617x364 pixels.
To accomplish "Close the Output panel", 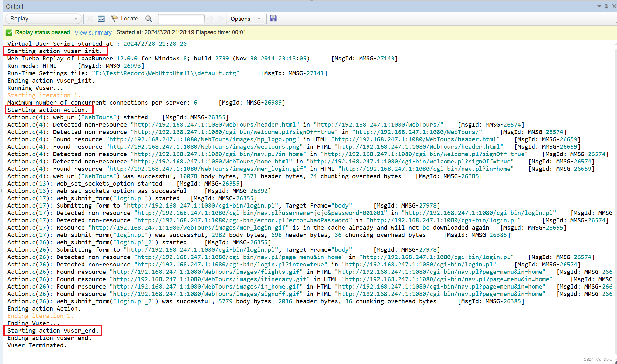I will [614, 6].
